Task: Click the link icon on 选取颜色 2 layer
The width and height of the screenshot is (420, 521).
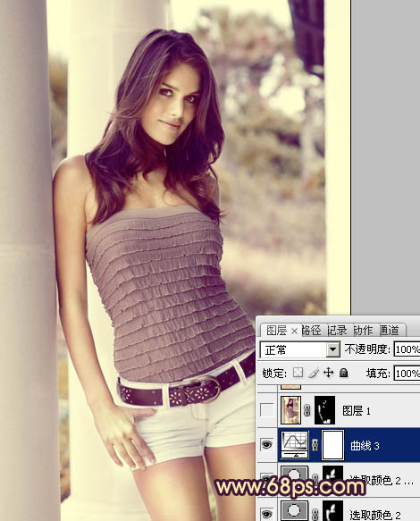Action: (x=315, y=514)
